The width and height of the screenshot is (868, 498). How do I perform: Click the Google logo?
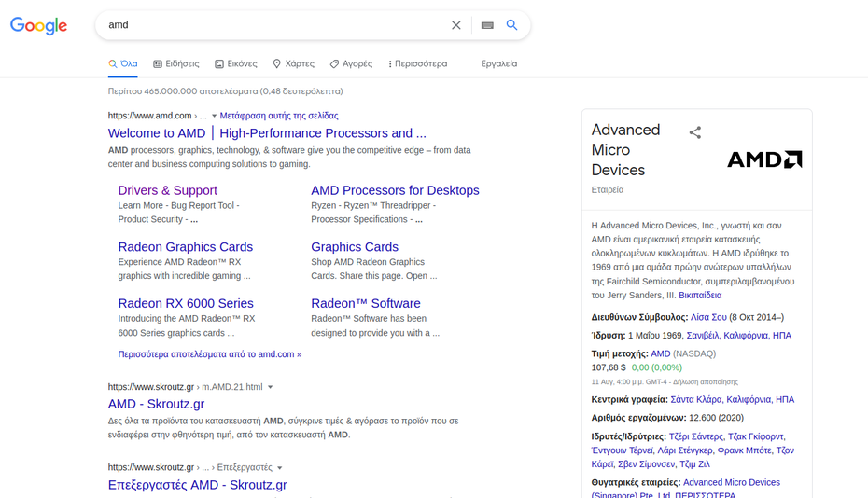click(39, 25)
